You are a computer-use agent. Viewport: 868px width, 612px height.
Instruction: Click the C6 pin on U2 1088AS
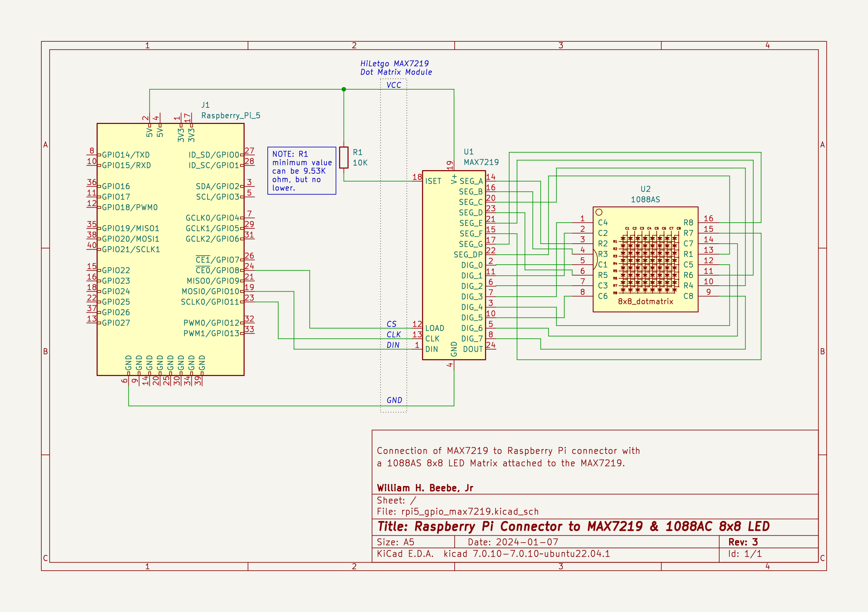point(603,296)
